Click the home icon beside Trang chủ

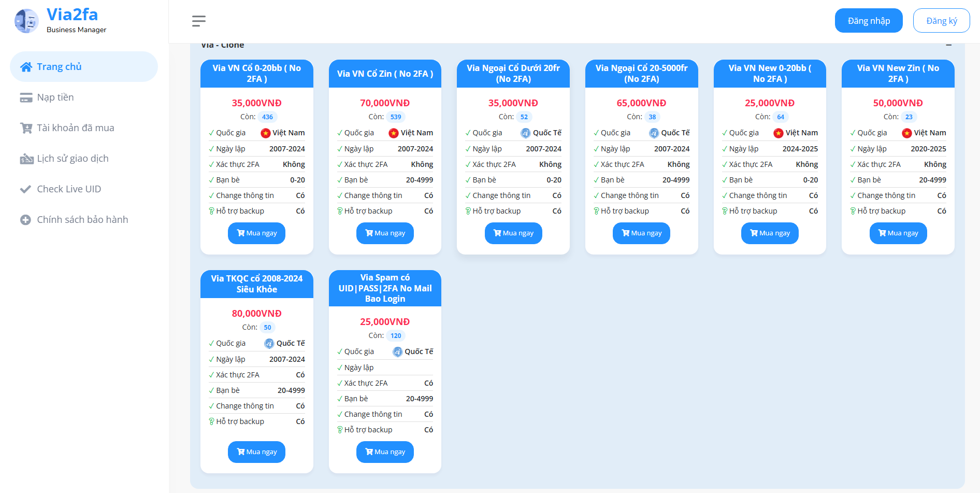click(26, 67)
